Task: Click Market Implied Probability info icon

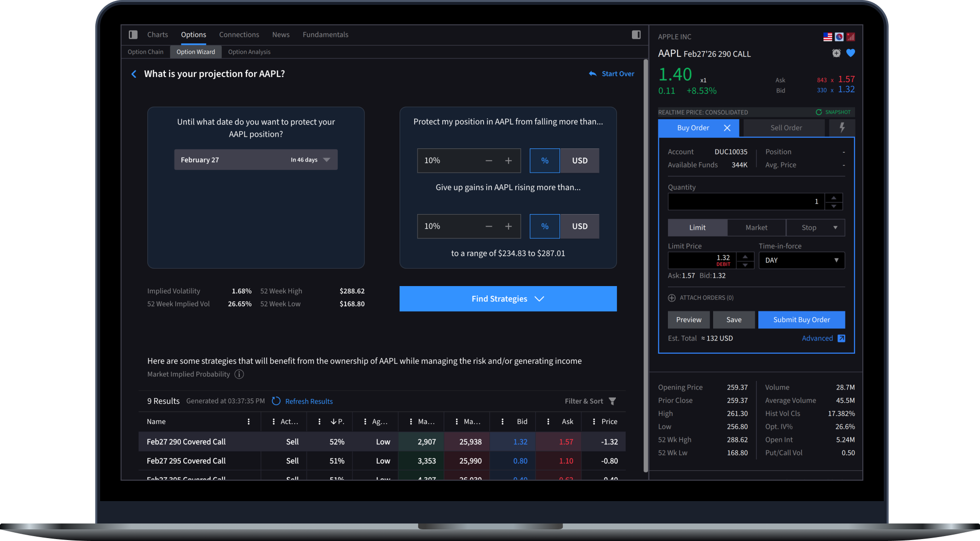Action: (x=239, y=374)
